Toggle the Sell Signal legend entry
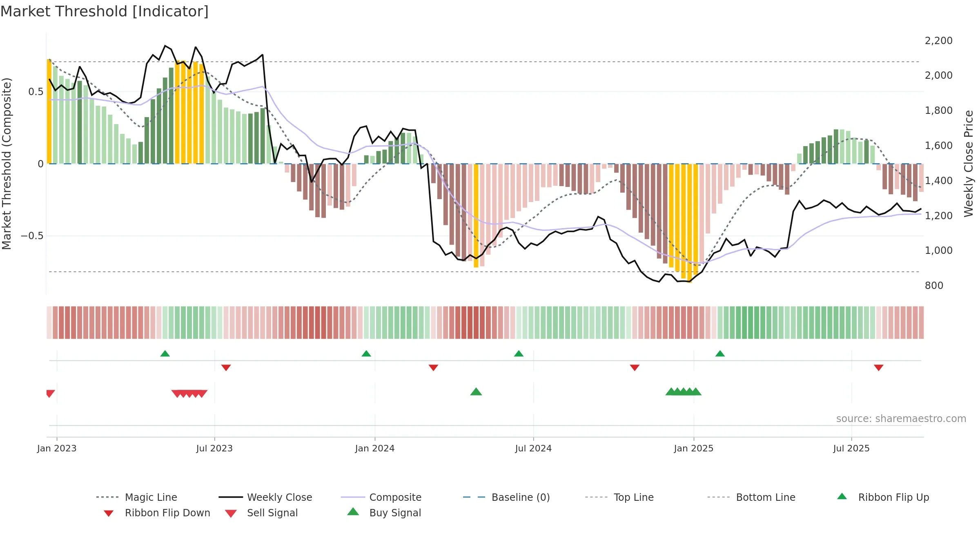980x551 pixels. [x=261, y=513]
